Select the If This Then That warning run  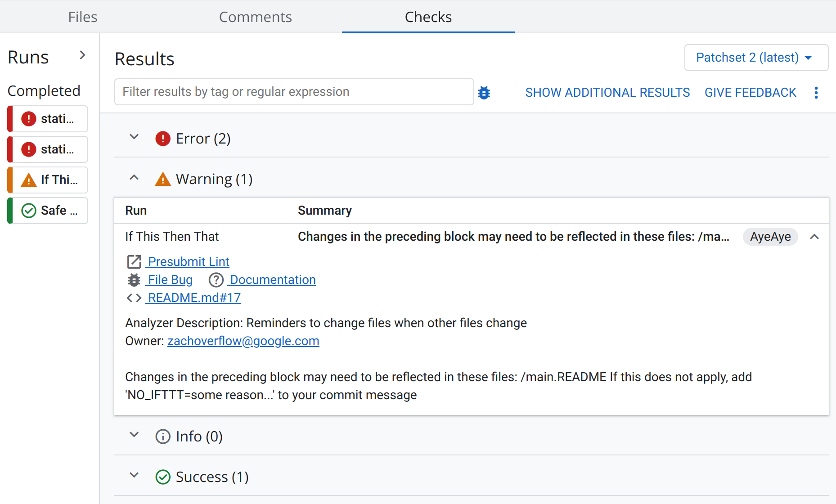point(48,180)
